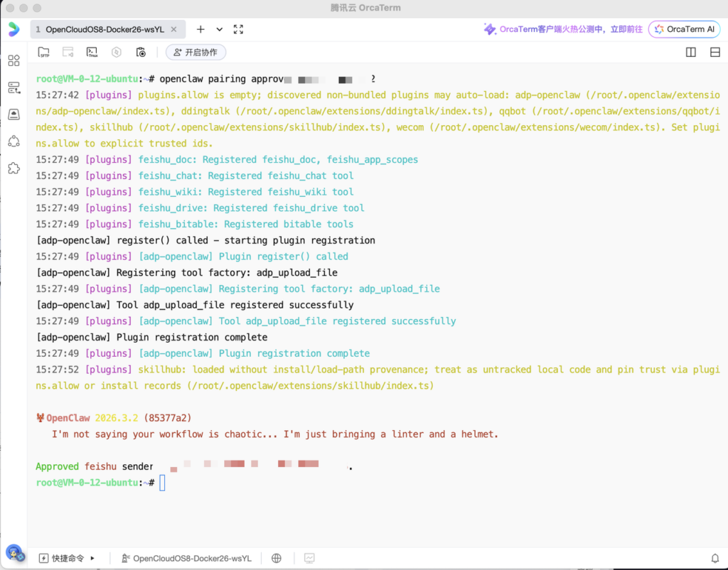This screenshot has height=570, width=728.
Task: Open the OrcaTerm AI assistant button
Action: (684, 29)
